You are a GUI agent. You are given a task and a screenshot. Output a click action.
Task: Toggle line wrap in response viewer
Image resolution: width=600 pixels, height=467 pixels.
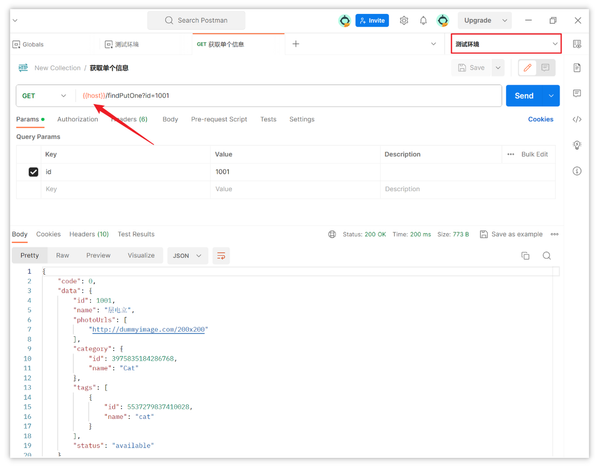point(221,256)
